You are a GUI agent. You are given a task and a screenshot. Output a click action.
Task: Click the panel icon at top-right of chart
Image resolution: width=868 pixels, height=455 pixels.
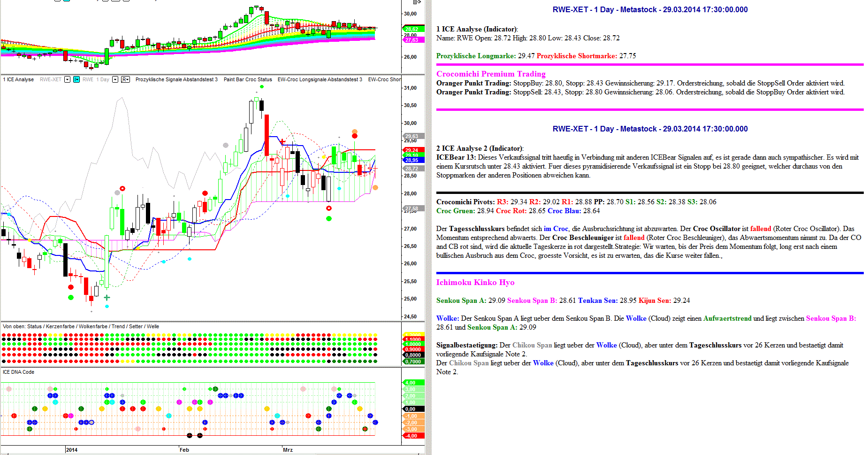pyautogui.click(x=417, y=2)
